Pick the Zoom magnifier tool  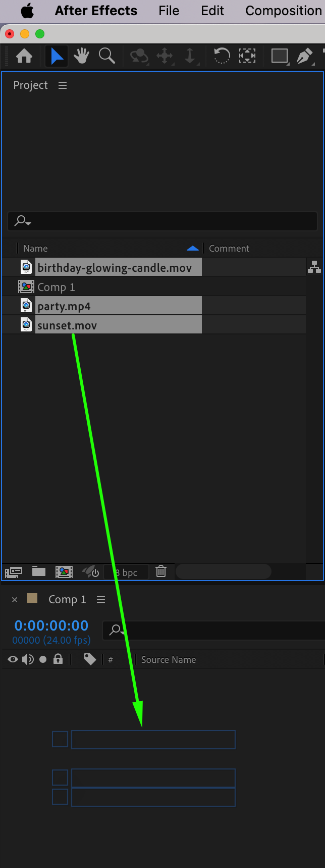(106, 56)
